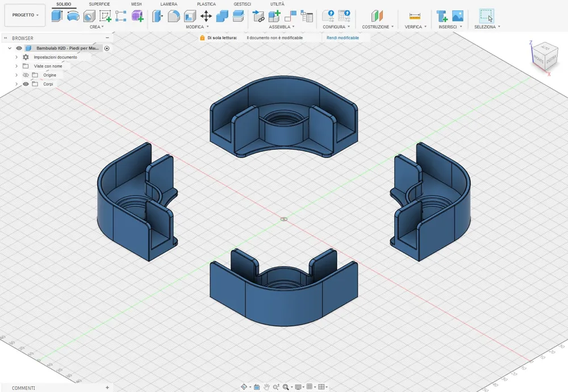Open the CONFIGURA dropdown menu
The height and width of the screenshot is (392, 568).
(x=336, y=27)
